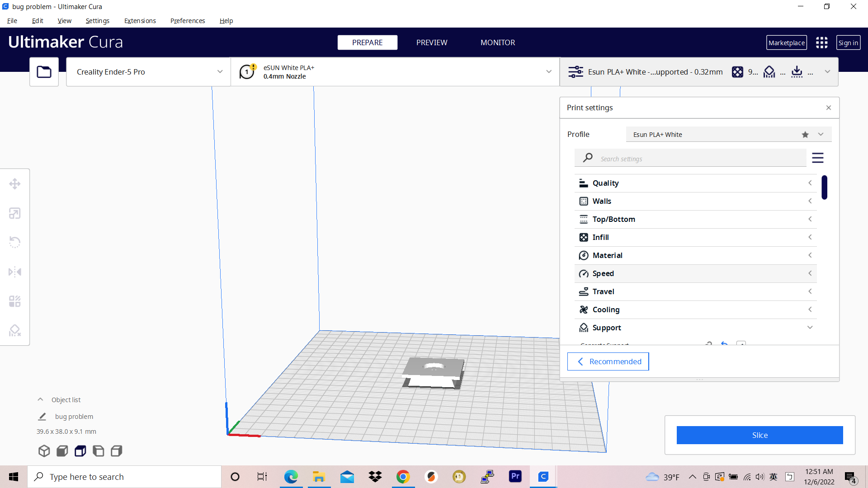Open the eSUN White PLA+ material dropdown

pos(395,72)
